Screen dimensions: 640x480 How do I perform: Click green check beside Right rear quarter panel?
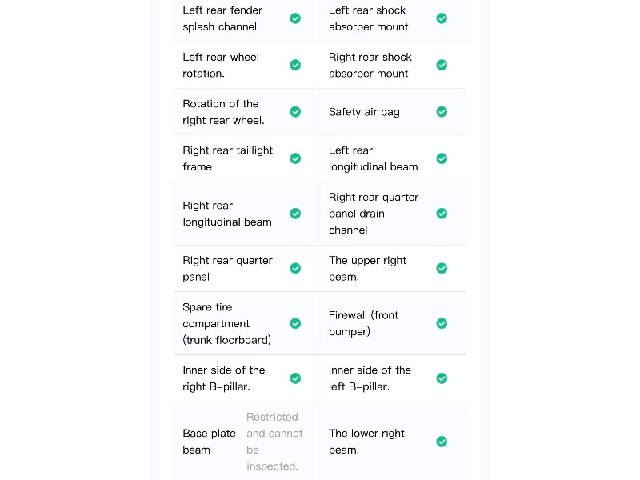click(295, 268)
